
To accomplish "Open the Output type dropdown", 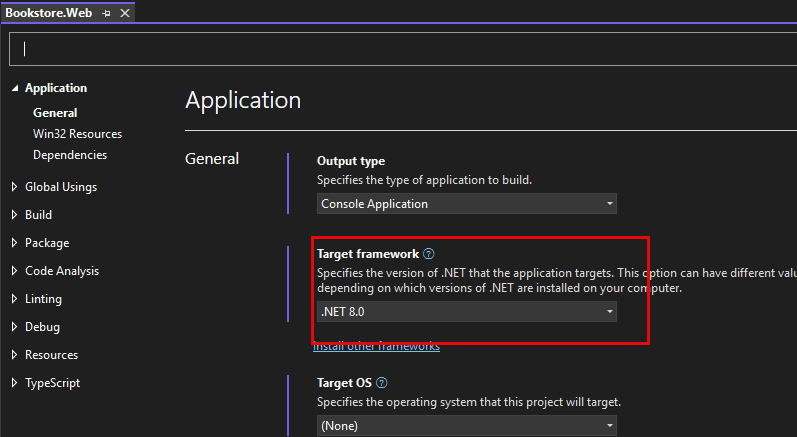I will click(467, 204).
